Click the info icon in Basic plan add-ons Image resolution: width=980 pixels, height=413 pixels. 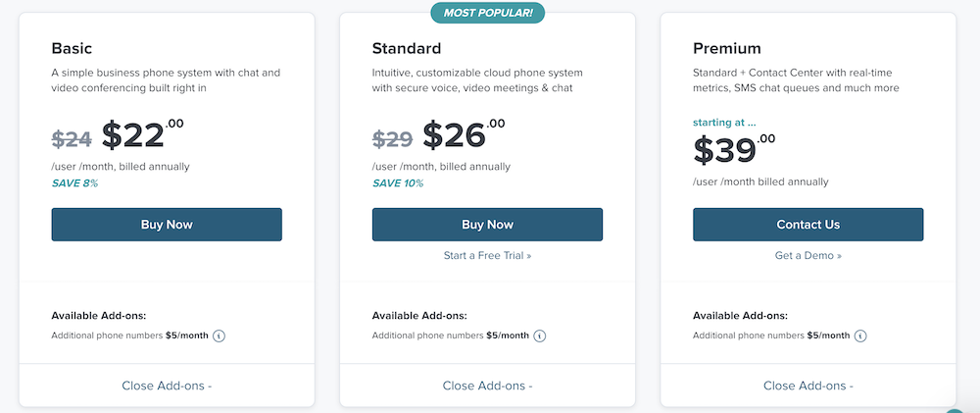click(x=219, y=336)
